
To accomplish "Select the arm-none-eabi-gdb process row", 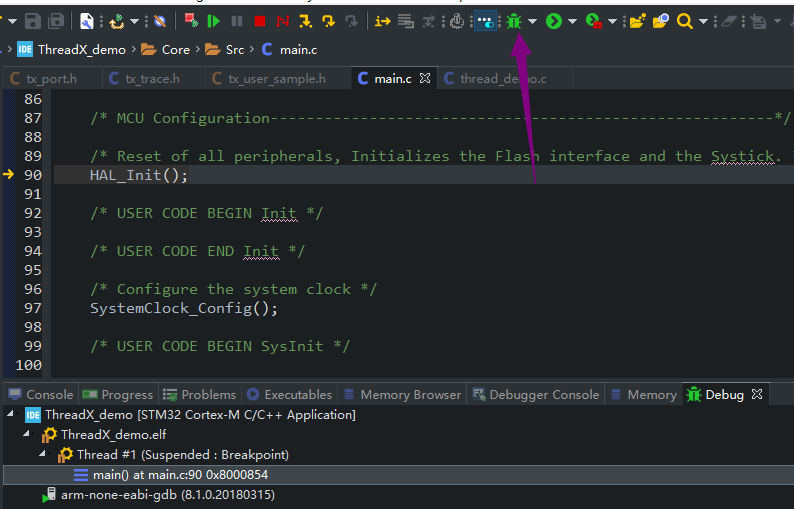I will click(168, 495).
